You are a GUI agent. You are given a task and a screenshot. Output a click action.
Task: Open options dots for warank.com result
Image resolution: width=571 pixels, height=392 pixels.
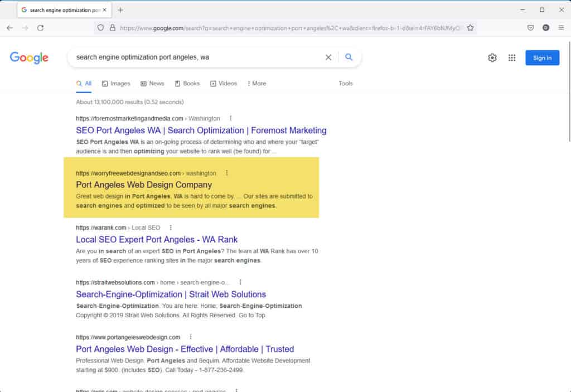point(171,228)
